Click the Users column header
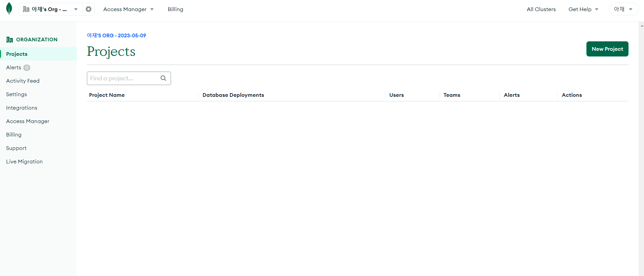The height and width of the screenshot is (276, 644). (x=397, y=95)
